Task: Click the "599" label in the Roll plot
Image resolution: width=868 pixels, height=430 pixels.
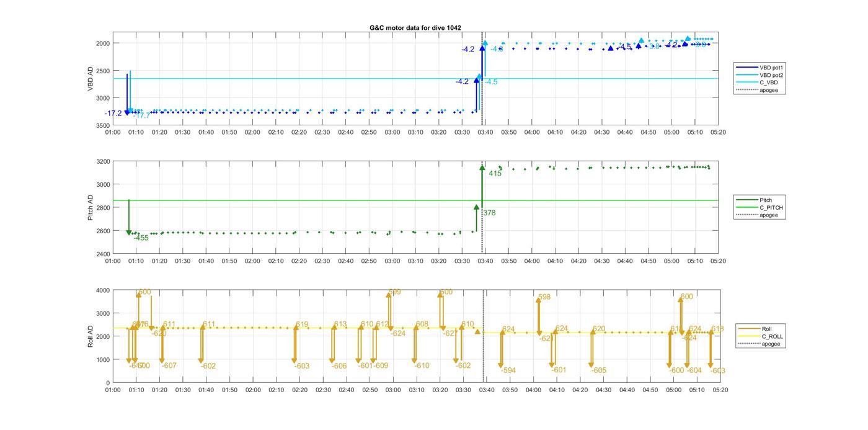Action: (x=394, y=292)
